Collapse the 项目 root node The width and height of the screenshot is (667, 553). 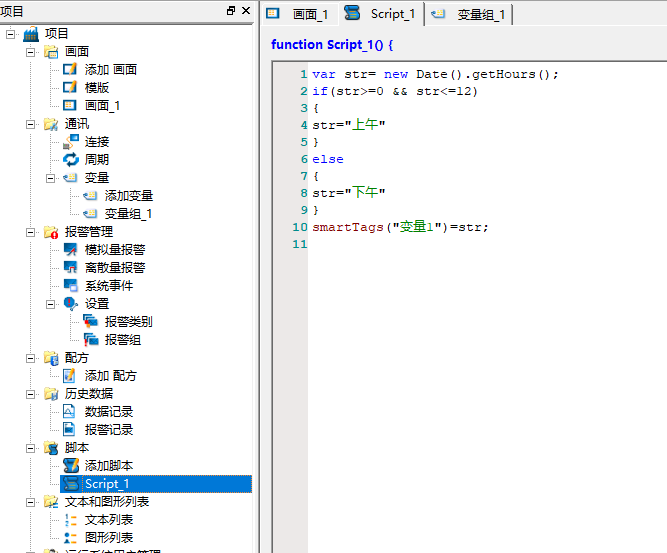pyautogui.click(x=11, y=34)
